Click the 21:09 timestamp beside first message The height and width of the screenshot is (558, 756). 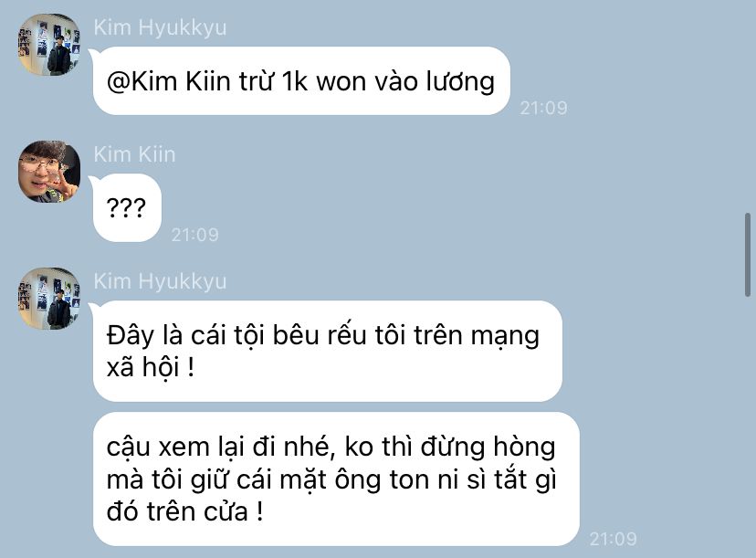pos(543,108)
